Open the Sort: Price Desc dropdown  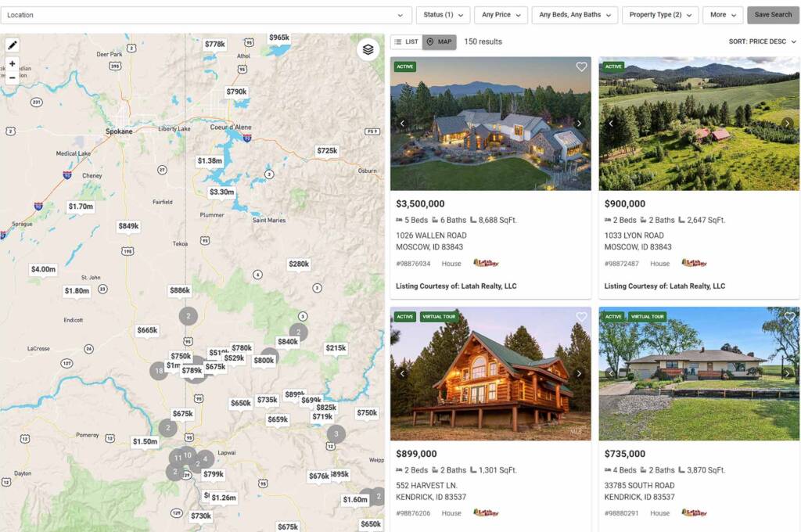pos(762,42)
